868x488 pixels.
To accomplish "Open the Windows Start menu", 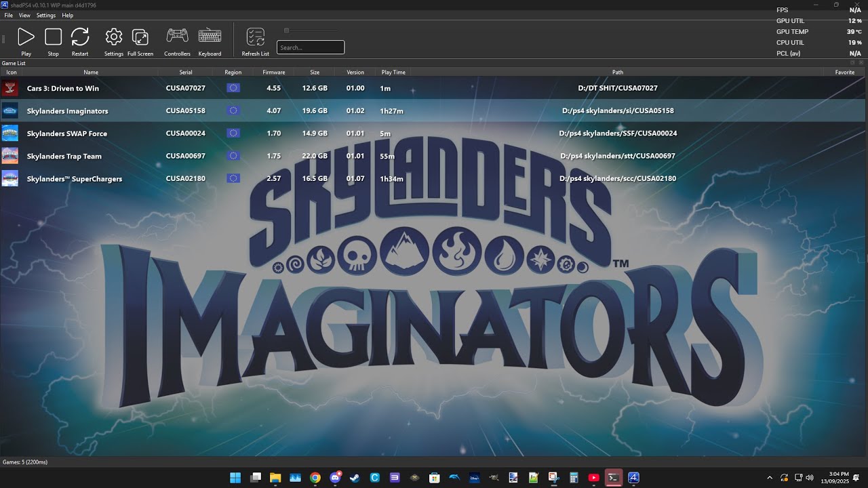I will 235,478.
